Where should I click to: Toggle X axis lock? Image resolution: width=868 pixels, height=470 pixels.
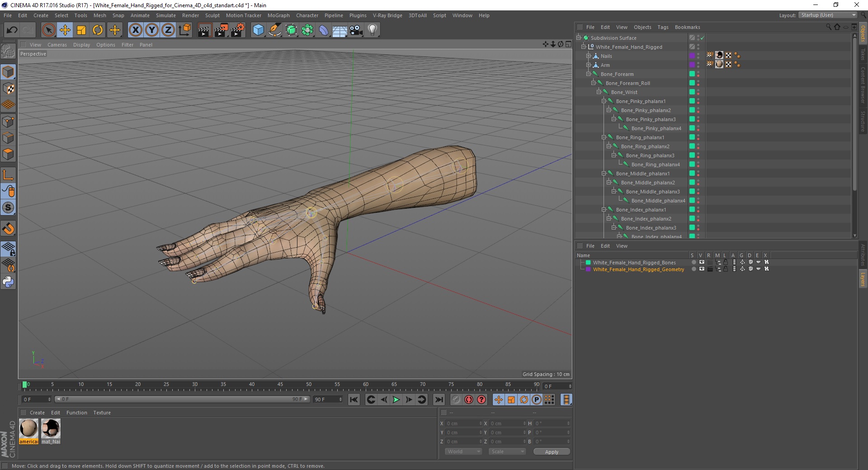tap(135, 30)
